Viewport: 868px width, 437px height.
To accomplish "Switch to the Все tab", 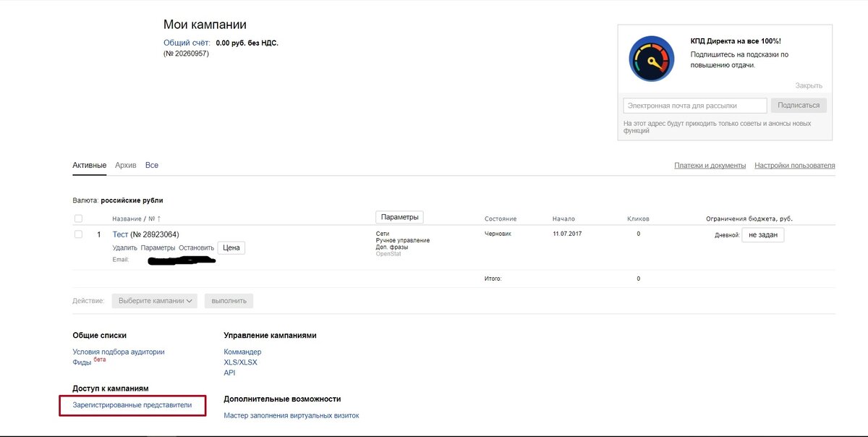I will [x=152, y=165].
